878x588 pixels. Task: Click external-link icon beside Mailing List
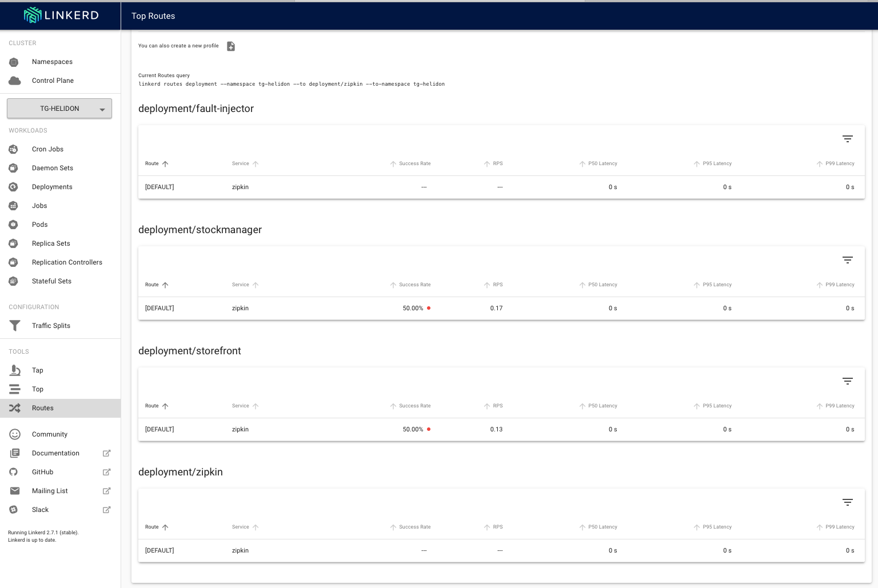106,491
